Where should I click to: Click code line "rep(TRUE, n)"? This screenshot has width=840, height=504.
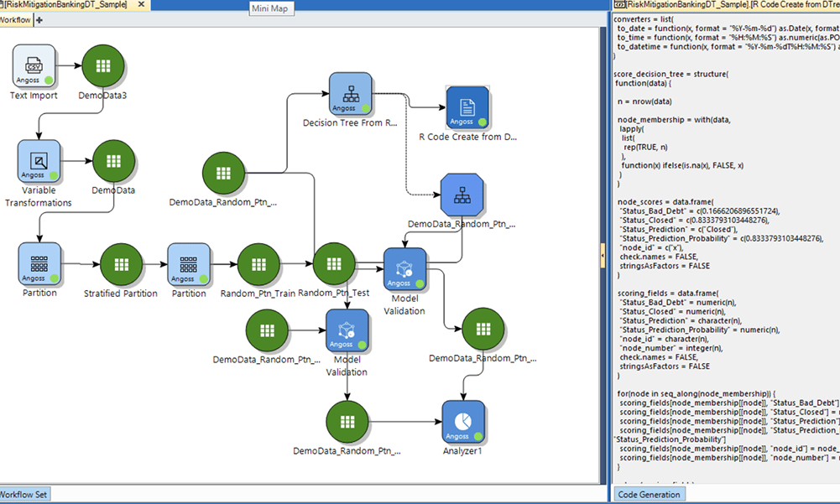(645, 147)
